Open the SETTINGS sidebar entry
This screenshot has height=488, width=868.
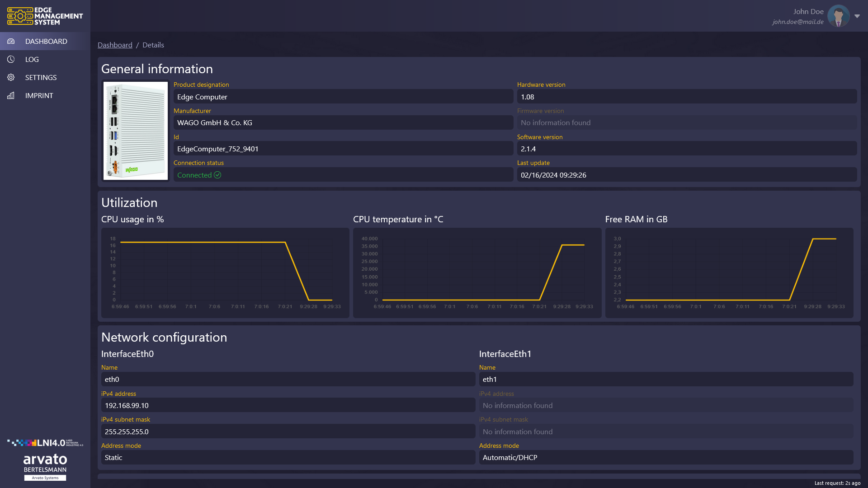(x=41, y=77)
